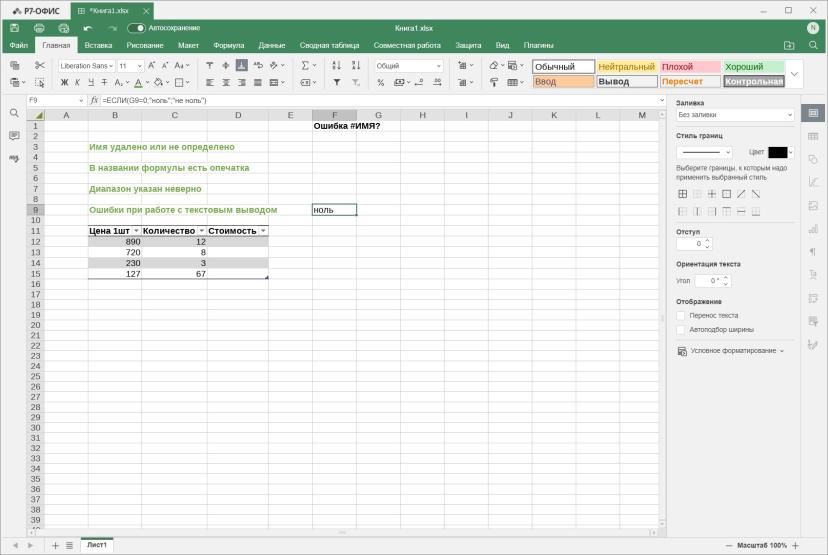Switch to the Сводная таблица tab
The width and height of the screenshot is (828, 555).
329,45
